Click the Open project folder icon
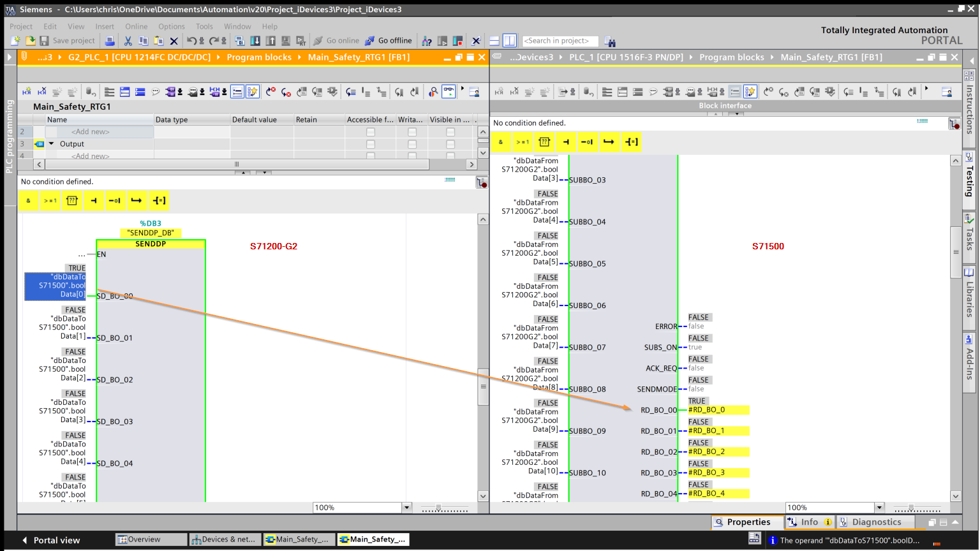The height and width of the screenshot is (551, 980). pos(30,41)
